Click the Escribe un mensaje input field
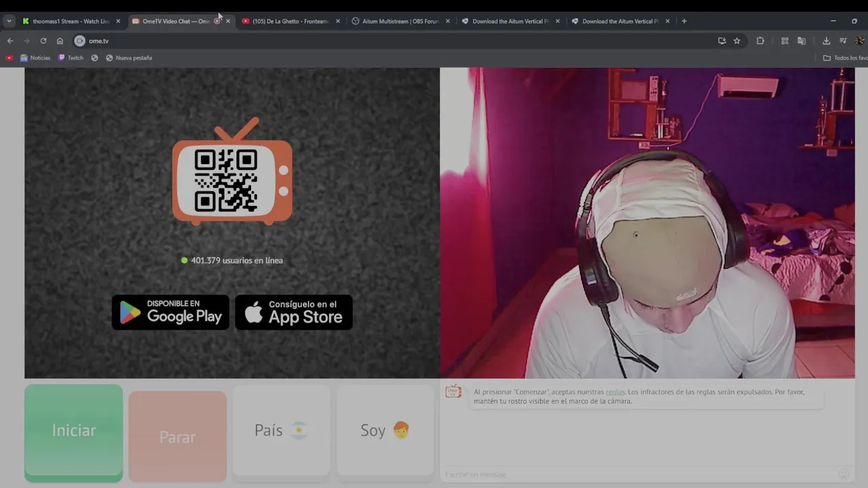The image size is (868, 488). tap(637, 474)
